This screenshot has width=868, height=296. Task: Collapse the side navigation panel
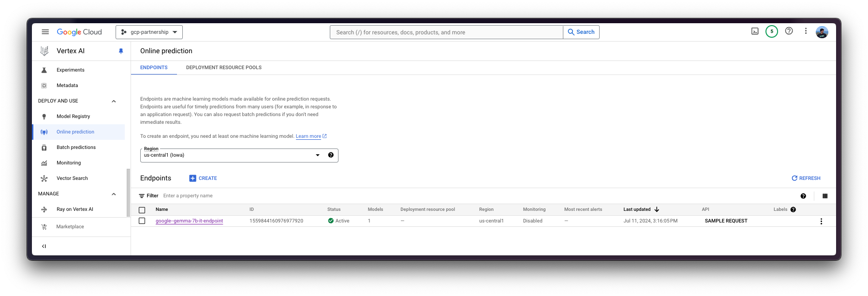44,246
